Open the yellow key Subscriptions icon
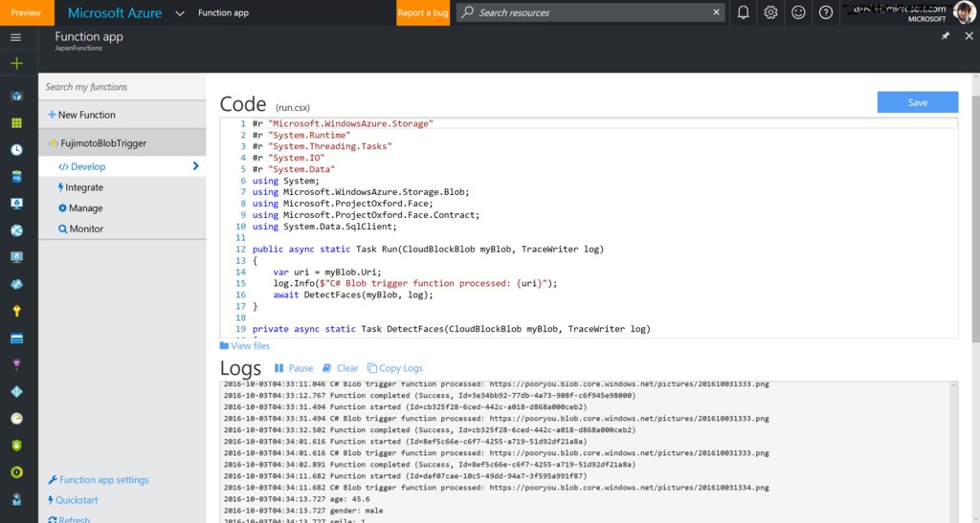The image size is (980, 523). pos(17,311)
